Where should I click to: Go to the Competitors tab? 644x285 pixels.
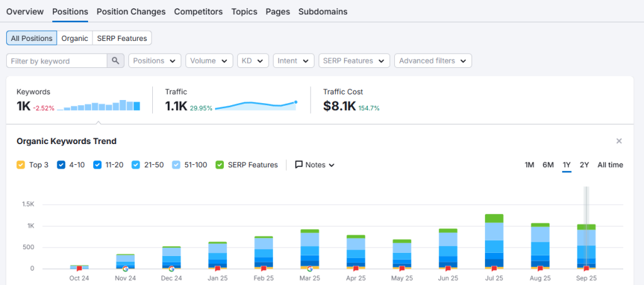click(x=198, y=11)
